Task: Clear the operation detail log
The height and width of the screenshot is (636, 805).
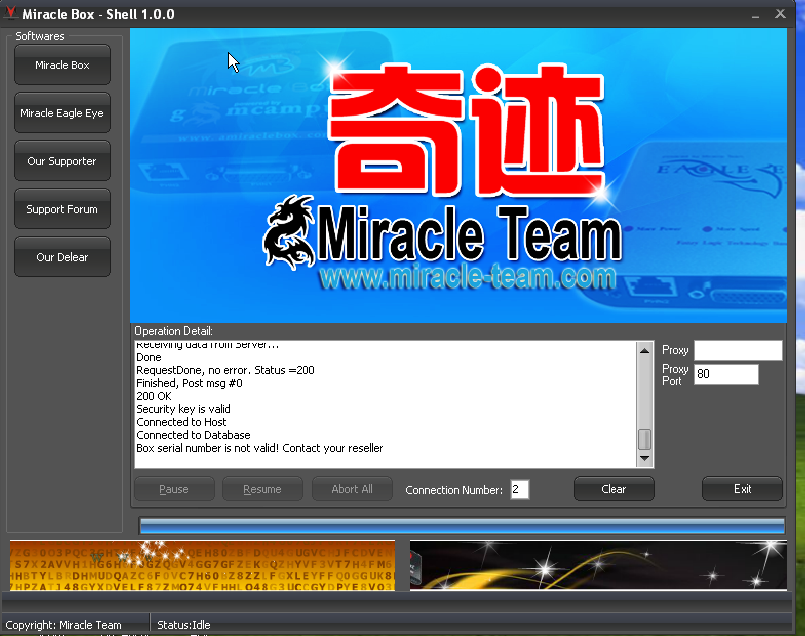Action: click(614, 489)
